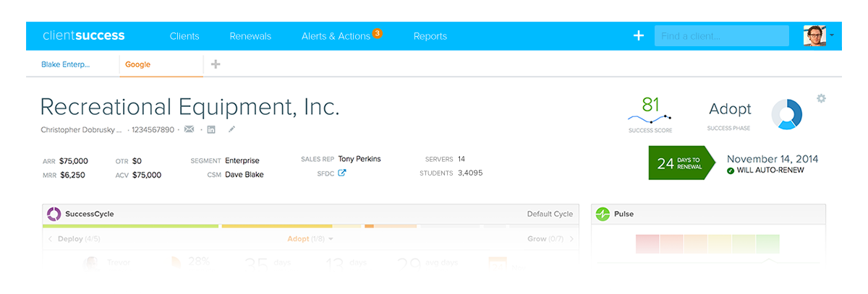Click the CSM name Dave Blake
Viewport: 868px width, 294px height.
coord(244,175)
